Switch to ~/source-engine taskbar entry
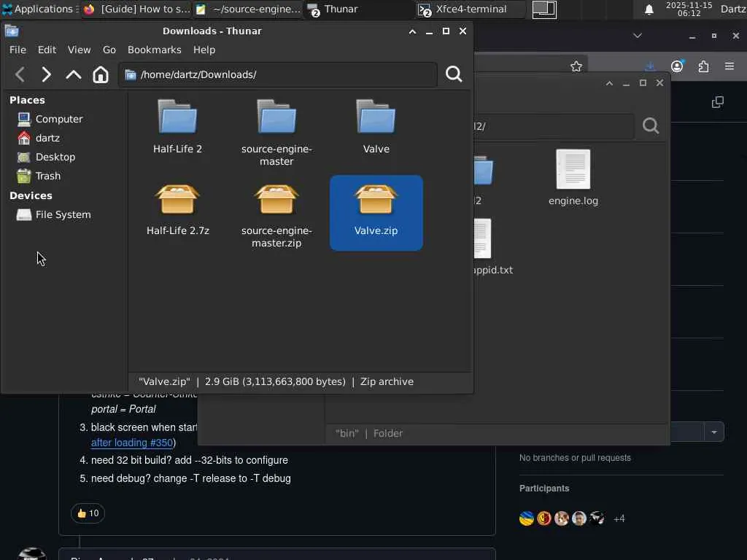 [x=248, y=9]
